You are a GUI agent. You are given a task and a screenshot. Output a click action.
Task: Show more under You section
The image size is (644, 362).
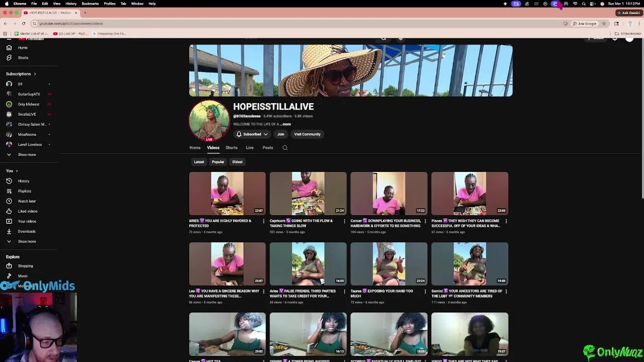click(27, 241)
